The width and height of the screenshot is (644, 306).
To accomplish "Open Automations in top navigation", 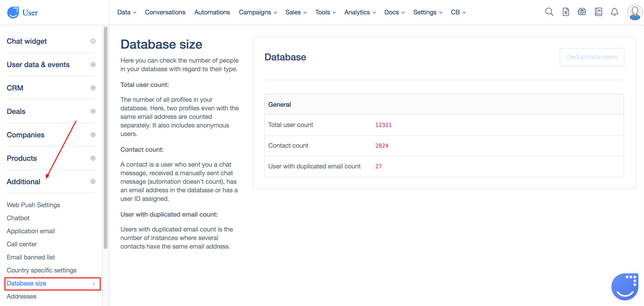I will [212, 12].
